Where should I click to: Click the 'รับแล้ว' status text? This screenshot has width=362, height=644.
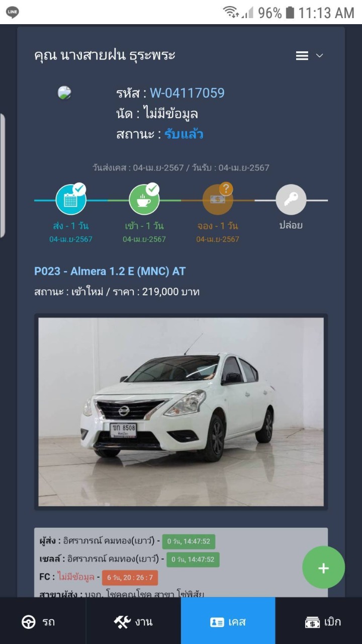[x=184, y=134]
